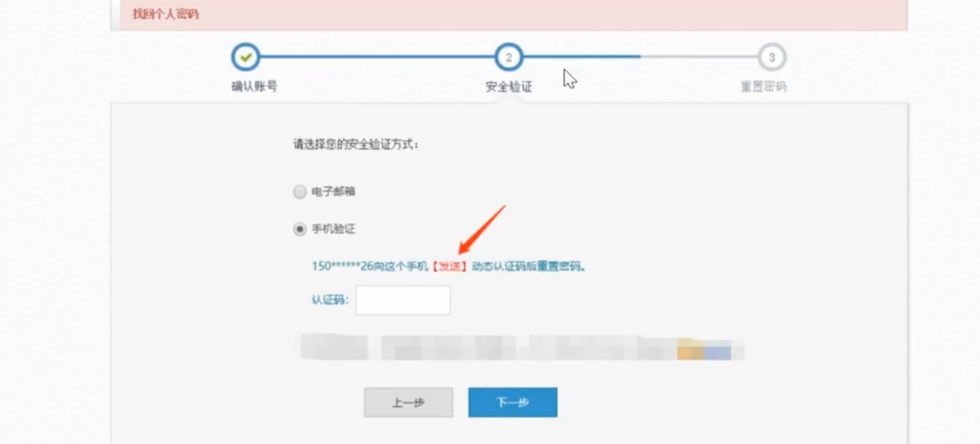Click the 重置密码 step label
The height and width of the screenshot is (444, 980).
pos(764,87)
